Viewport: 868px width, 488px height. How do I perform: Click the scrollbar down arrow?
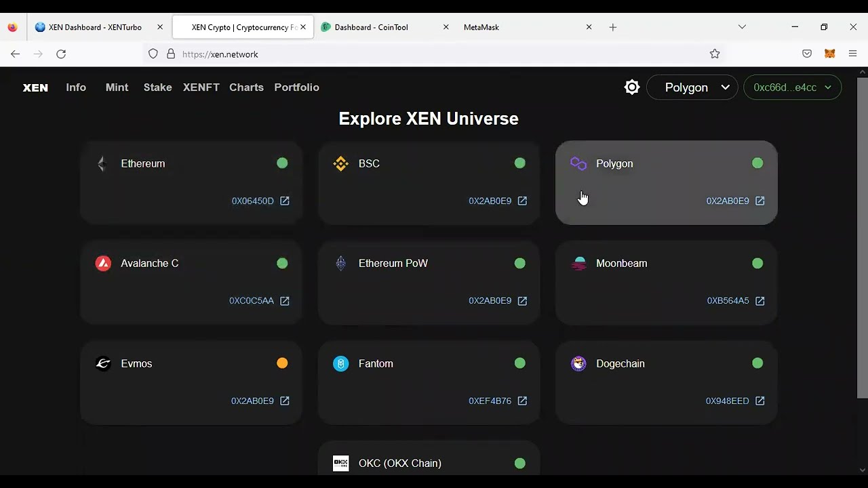point(863,470)
